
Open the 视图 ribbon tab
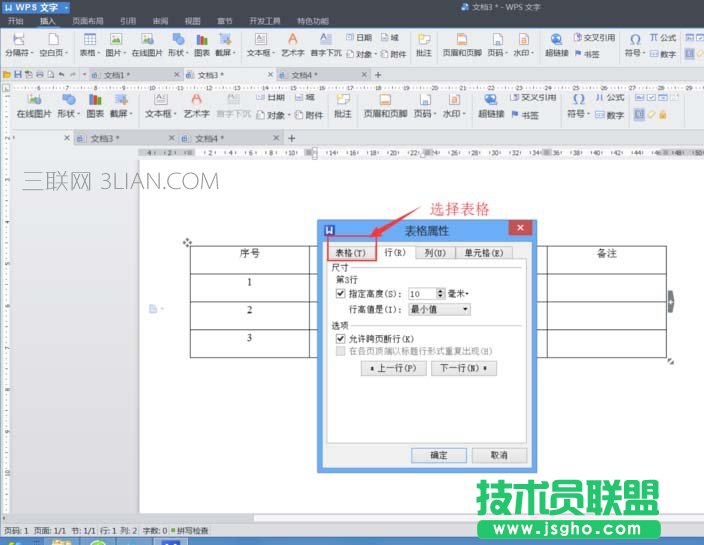(192, 21)
